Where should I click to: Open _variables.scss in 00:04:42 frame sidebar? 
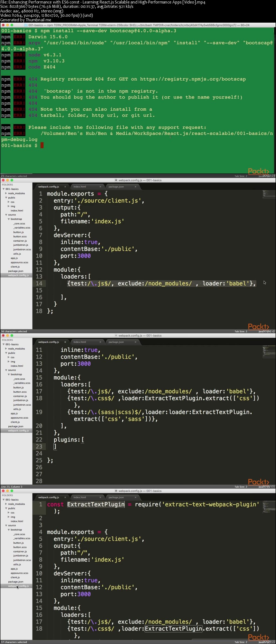pos(22,228)
